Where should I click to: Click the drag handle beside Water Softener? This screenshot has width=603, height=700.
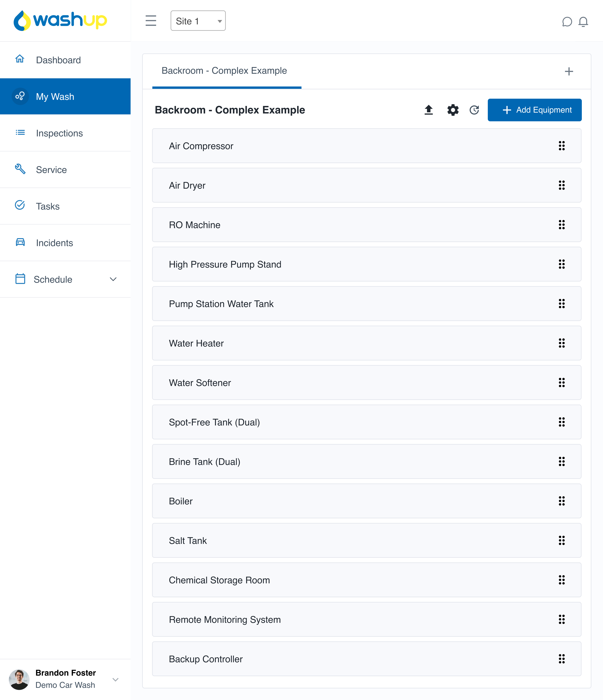[x=562, y=383]
